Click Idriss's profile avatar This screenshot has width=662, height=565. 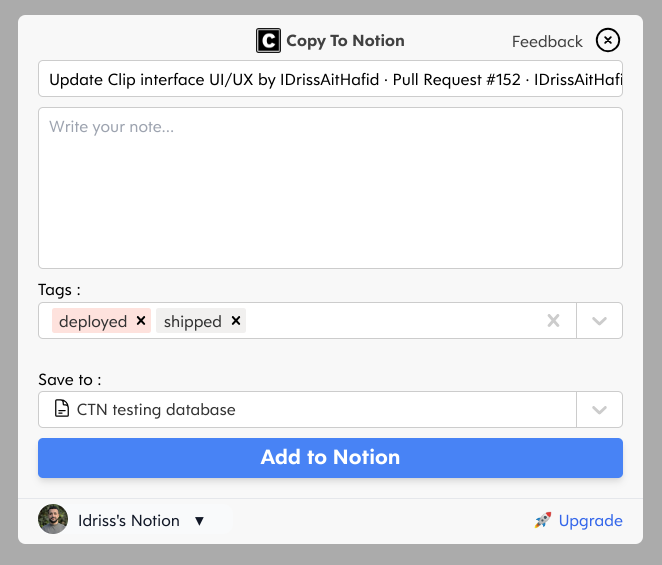point(53,519)
